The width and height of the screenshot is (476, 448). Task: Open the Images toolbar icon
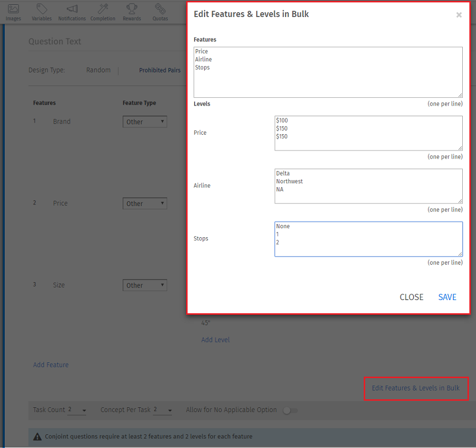[x=13, y=10]
